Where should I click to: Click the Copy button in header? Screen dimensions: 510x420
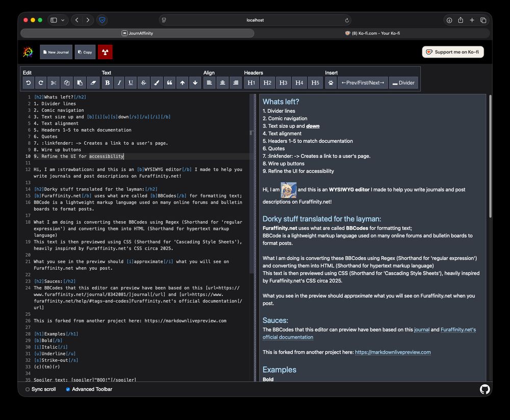point(85,52)
